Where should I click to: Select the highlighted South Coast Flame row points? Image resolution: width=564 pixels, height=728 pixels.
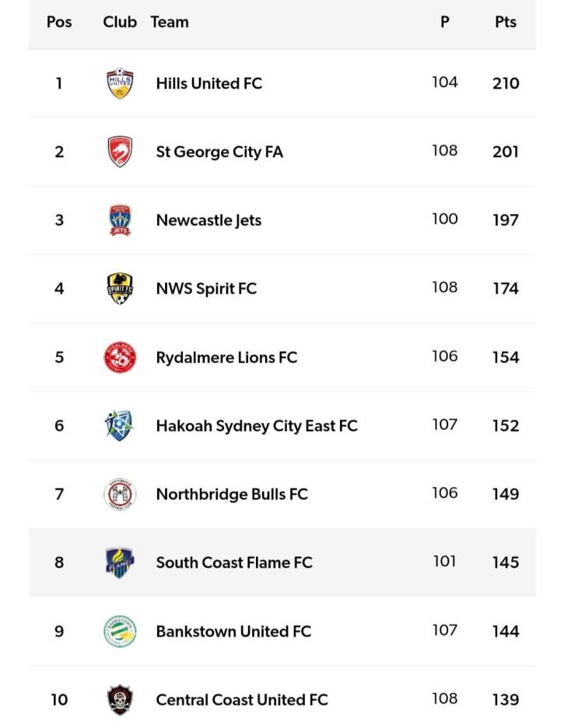(x=506, y=562)
